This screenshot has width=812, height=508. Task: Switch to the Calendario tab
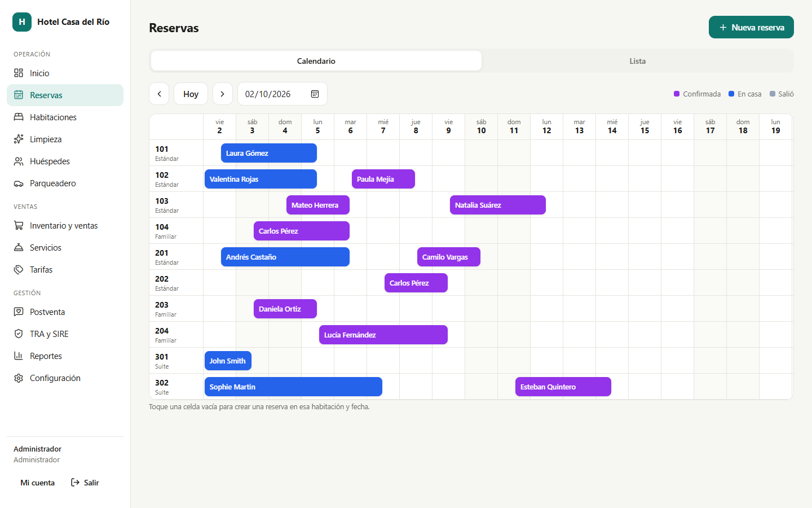[x=316, y=61]
